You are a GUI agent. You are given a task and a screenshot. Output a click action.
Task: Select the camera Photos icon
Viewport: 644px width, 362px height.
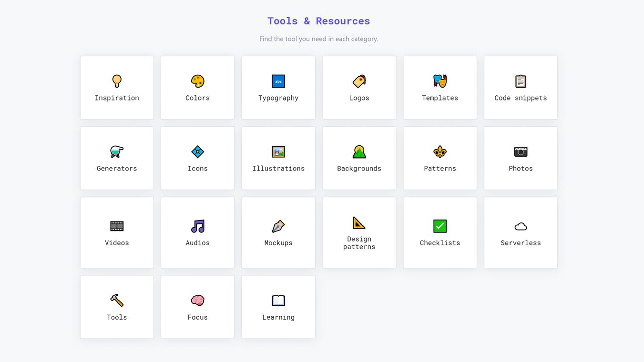point(521,151)
